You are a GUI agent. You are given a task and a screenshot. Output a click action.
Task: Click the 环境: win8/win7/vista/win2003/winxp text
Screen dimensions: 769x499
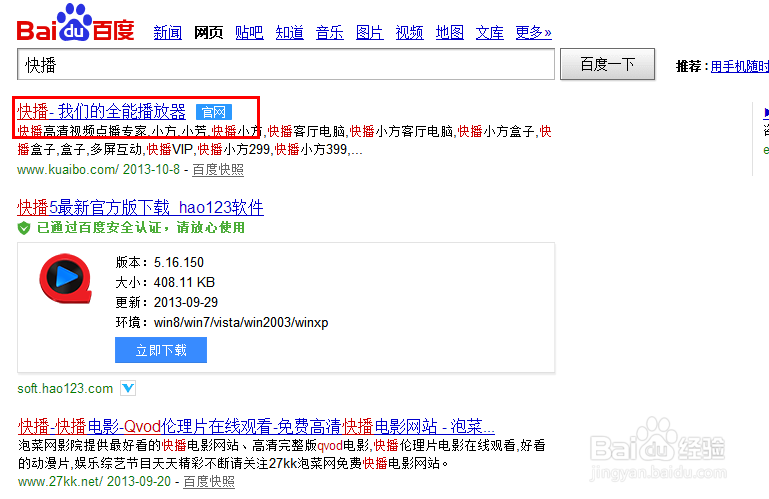point(222,322)
